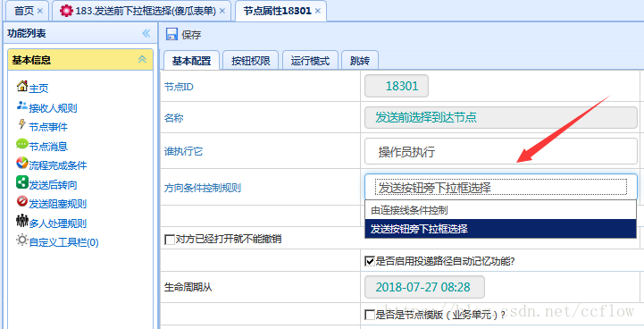
Task: Select highlighted 发送按钮旁下拉框选择 option in list
Action: click(500, 229)
